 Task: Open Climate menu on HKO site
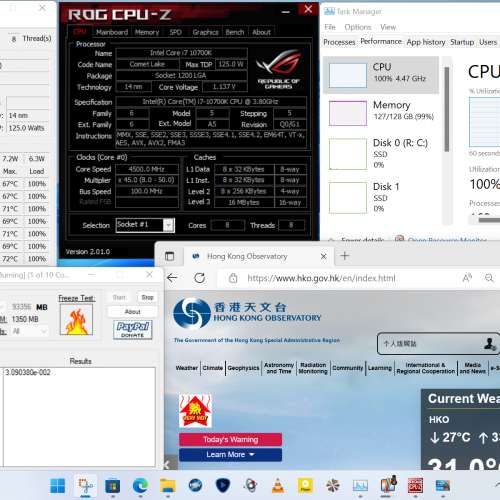click(x=213, y=368)
